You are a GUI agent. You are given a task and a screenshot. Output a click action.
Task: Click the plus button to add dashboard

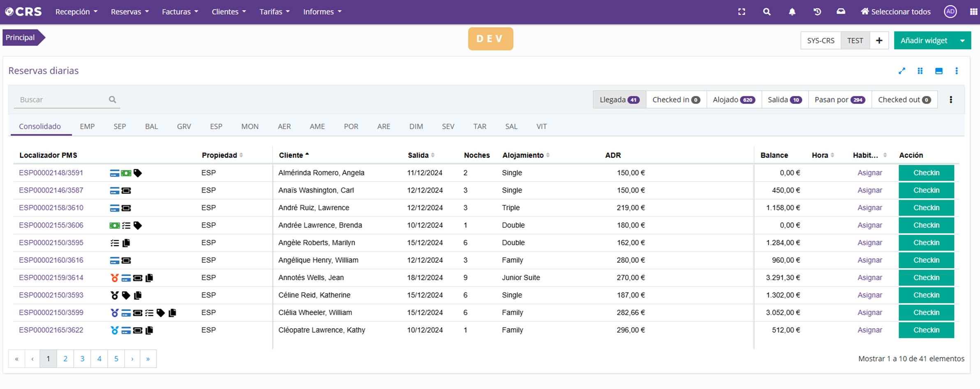click(879, 41)
